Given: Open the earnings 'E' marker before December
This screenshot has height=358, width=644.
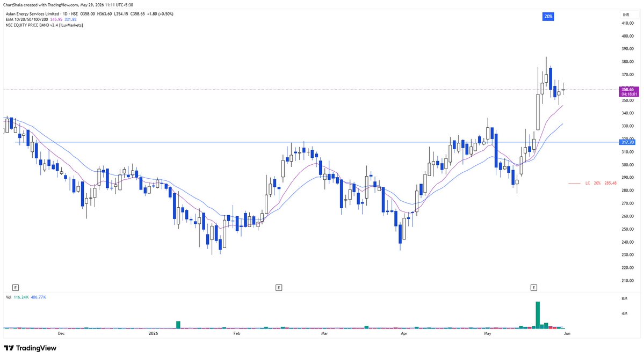Looking at the screenshot, I should (x=16, y=287).
